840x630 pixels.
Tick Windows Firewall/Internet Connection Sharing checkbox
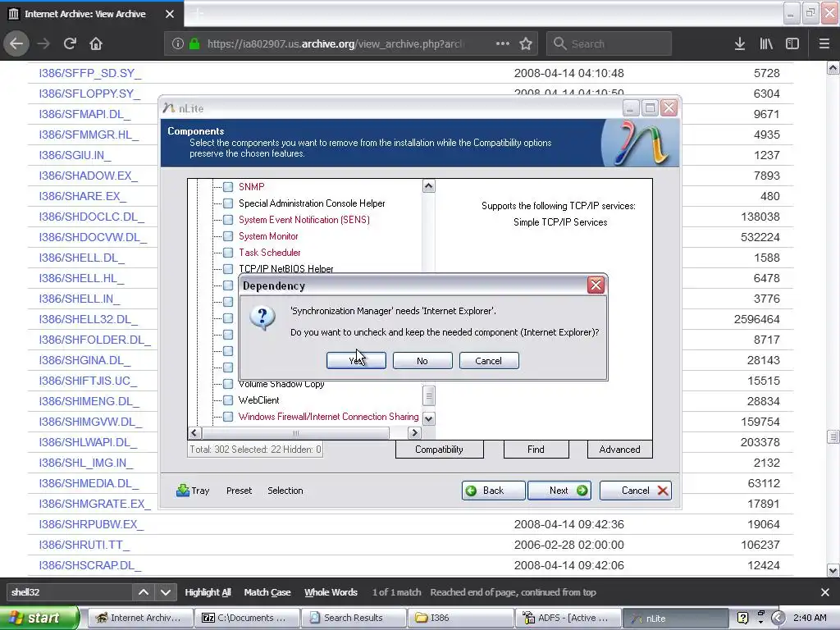pos(228,416)
